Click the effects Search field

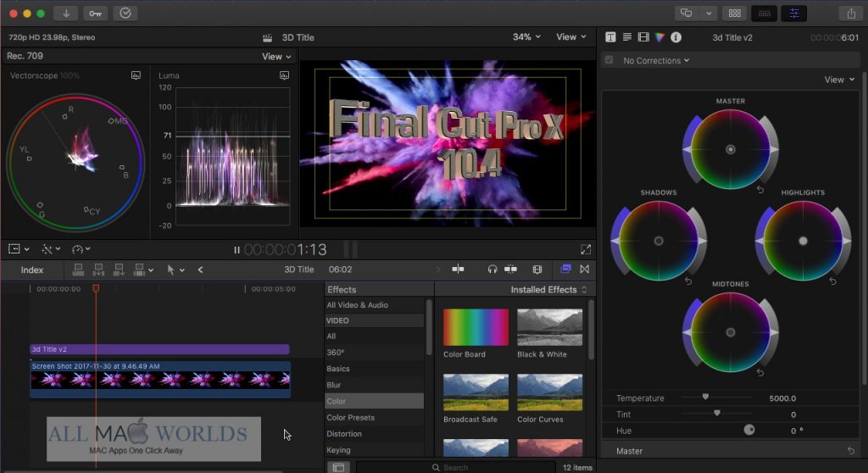click(x=455, y=467)
